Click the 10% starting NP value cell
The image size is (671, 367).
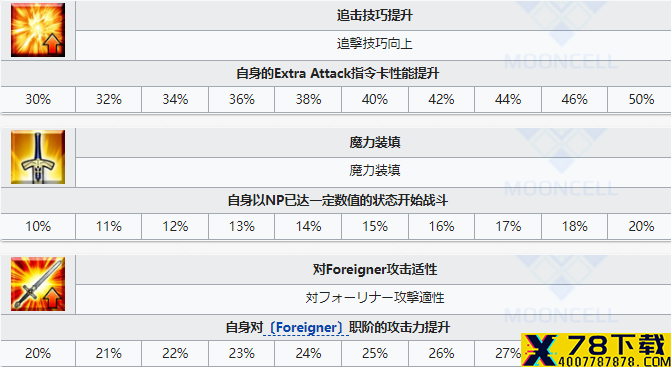[38, 227]
